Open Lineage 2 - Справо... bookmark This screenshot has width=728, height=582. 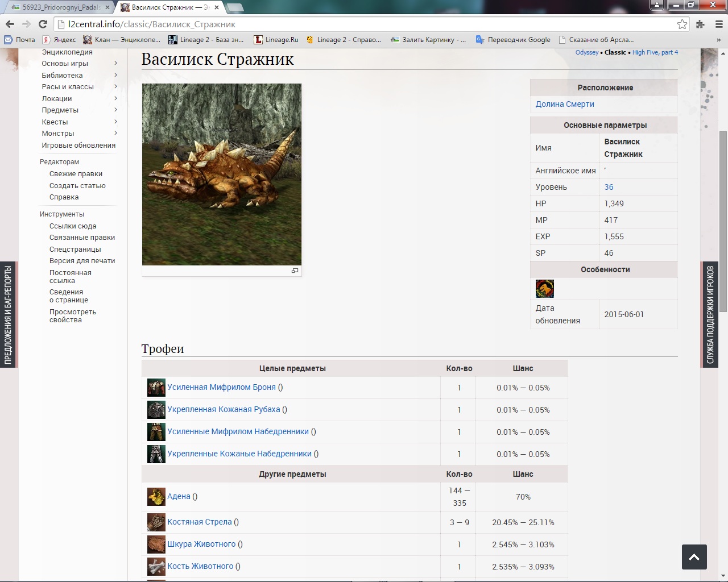pos(344,40)
